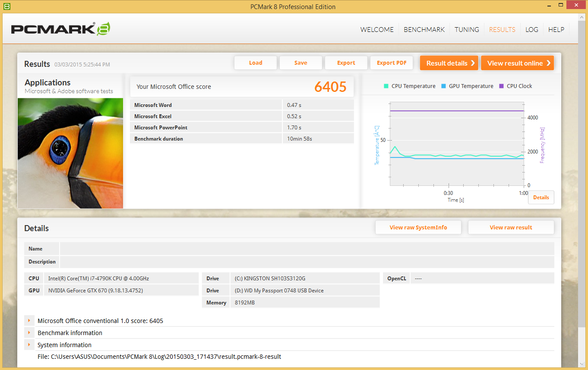588x370 pixels.
Task: Click the Applications heading
Action: [x=47, y=82]
